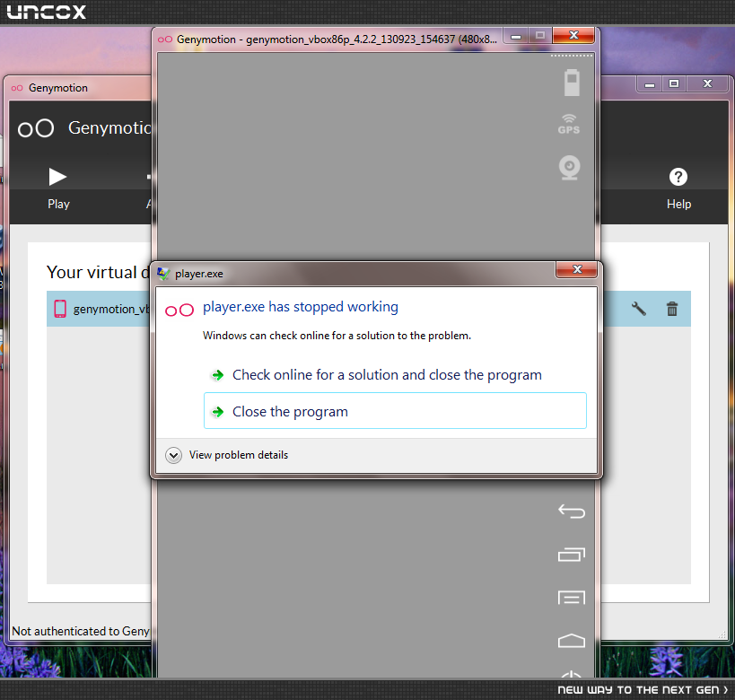The image size is (735, 700).
Task: Select the genymotion_vb virtual device row
Action: pos(369,309)
